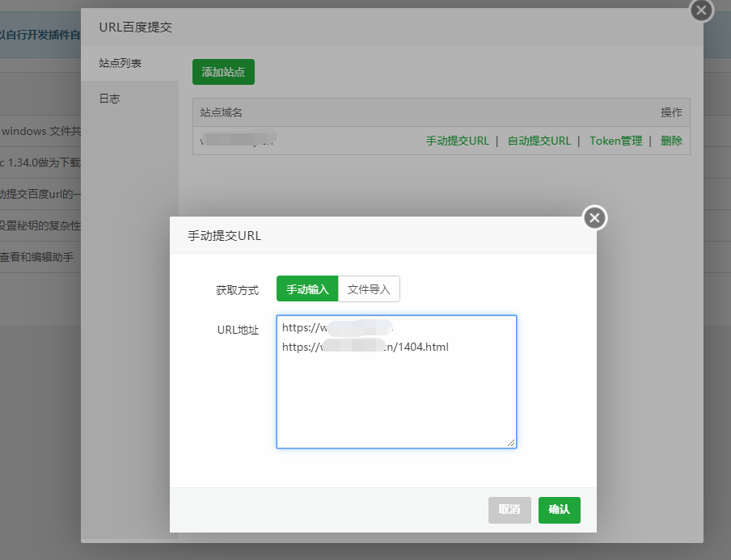This screenshot has width=731, height=560.
Task: Open Token管理 for the site
Action: 616,141
